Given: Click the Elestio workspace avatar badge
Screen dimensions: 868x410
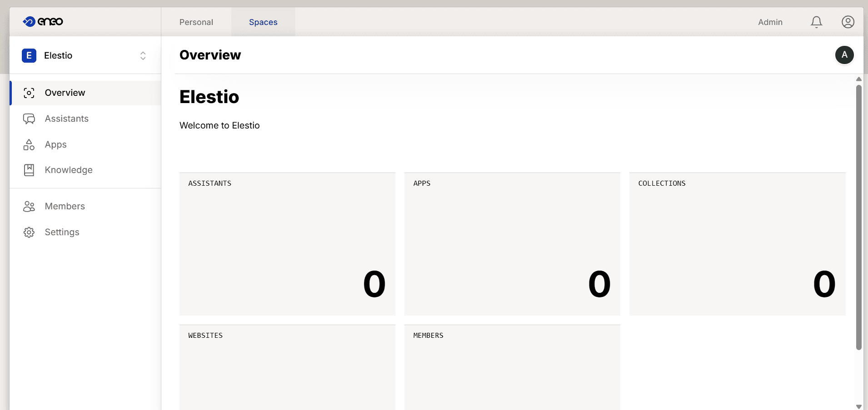Looking at the screenshot, I should (x=29, y=55).
